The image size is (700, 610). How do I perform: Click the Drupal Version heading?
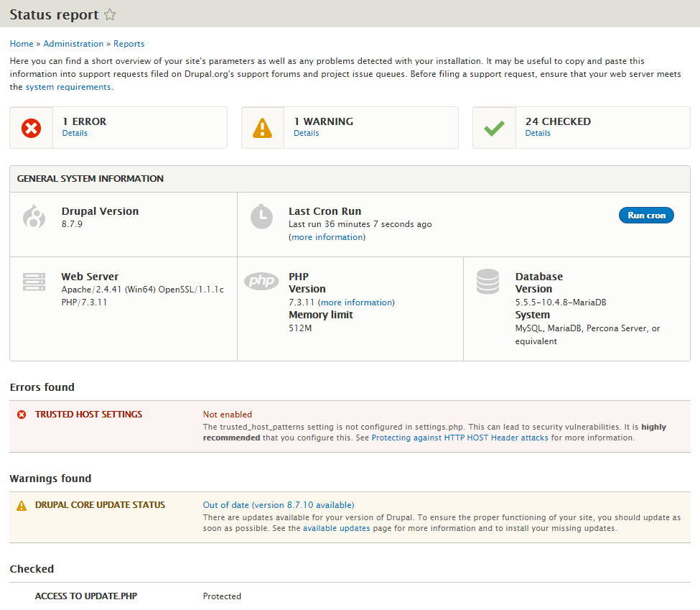[100, 211]
